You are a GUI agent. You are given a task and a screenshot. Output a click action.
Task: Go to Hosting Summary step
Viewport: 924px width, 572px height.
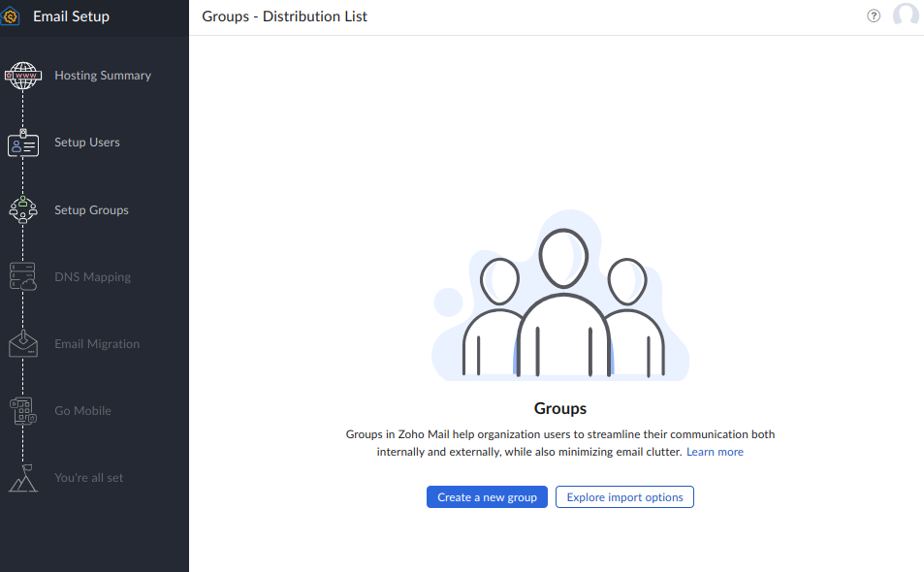coord(103,76)
